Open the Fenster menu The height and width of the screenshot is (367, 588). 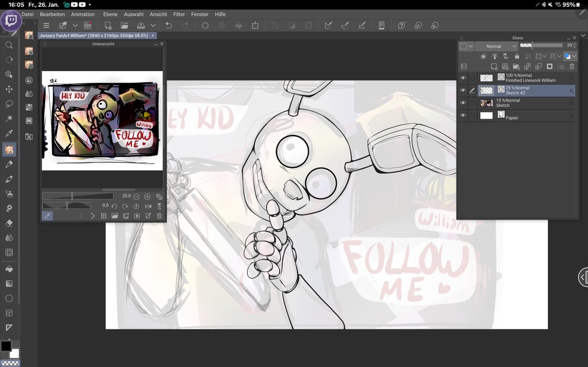point(199,14)
